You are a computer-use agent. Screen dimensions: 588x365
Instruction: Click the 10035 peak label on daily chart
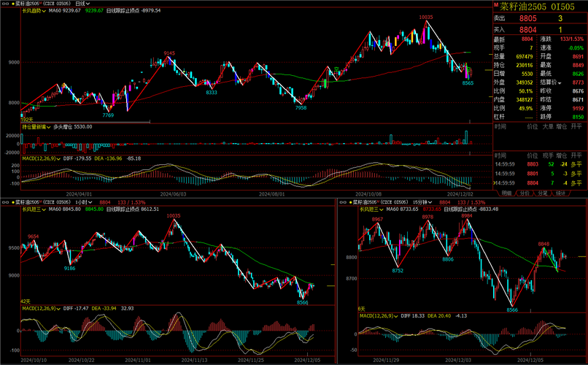(425, 16)
